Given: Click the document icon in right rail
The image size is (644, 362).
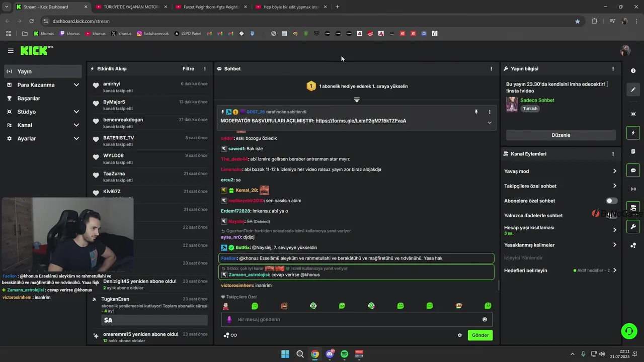Looking at the screenshot, I should tap(633, 151).
